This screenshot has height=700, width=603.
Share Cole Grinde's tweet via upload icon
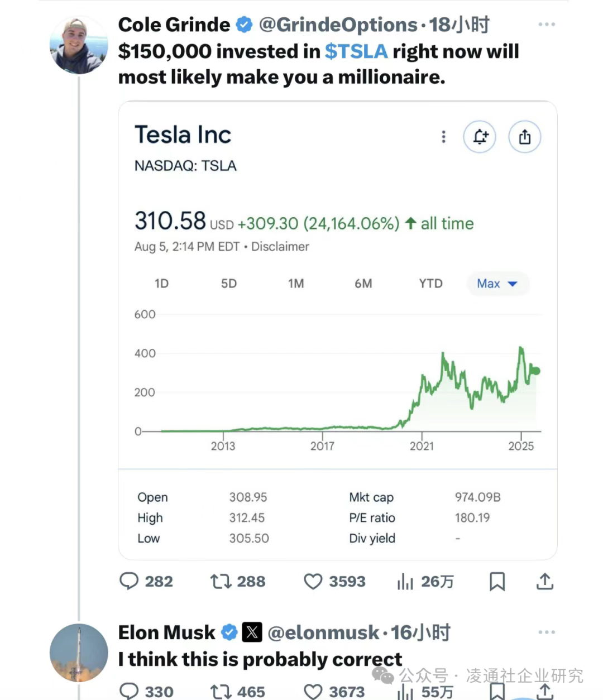point(544,582)
